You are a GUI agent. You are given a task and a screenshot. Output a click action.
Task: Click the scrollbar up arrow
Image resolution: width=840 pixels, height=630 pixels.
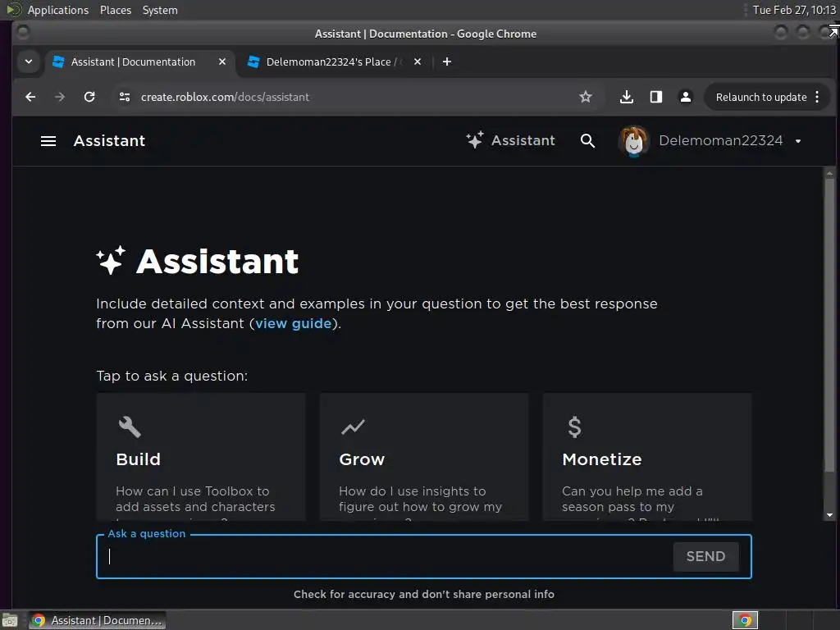coord(829,173)
